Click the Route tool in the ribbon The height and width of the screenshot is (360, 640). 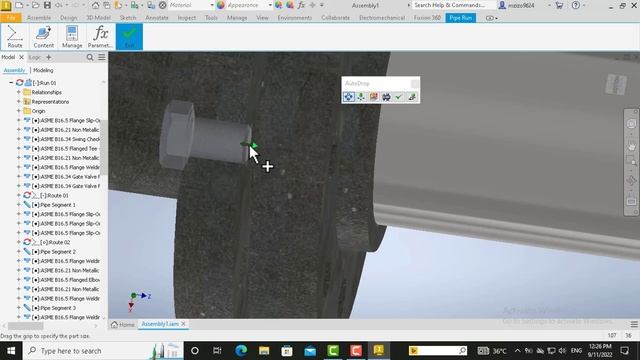click(x=15, y=37)
